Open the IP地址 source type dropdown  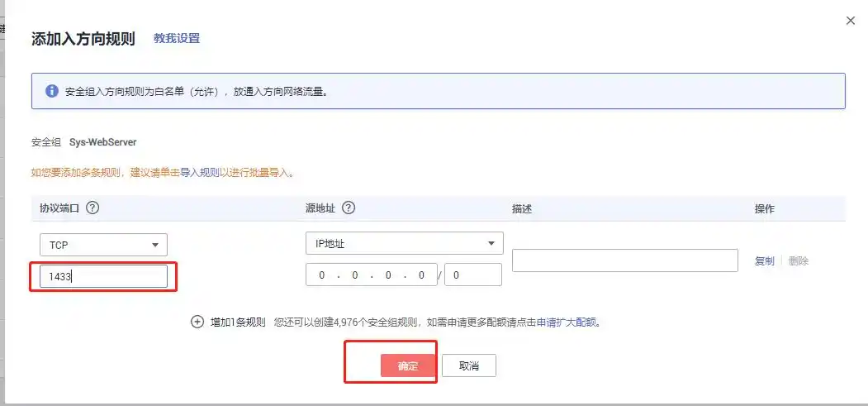coord(404,243)
